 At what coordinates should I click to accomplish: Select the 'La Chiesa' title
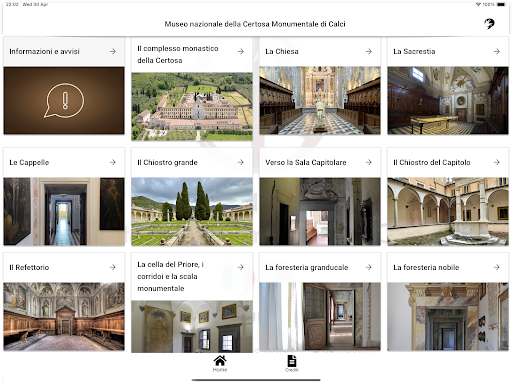click(282, 51)
